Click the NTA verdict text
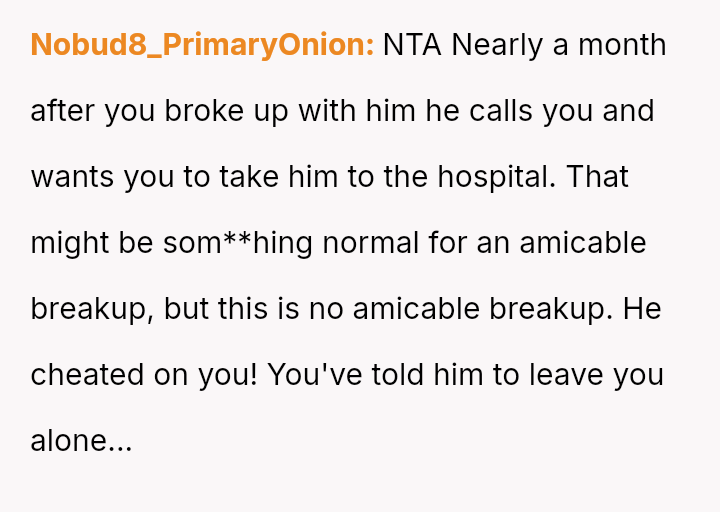Viewport: 720px width, 512px height. (413, 45)
